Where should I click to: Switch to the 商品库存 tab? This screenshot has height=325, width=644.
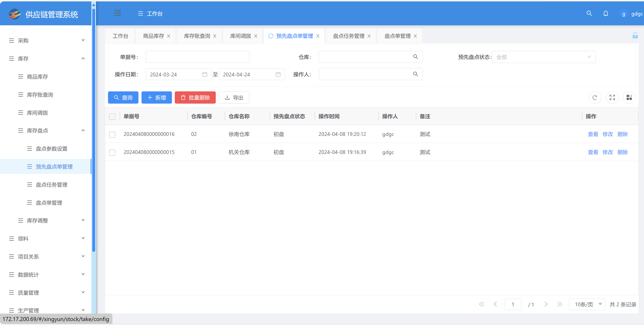pos(153,36)
